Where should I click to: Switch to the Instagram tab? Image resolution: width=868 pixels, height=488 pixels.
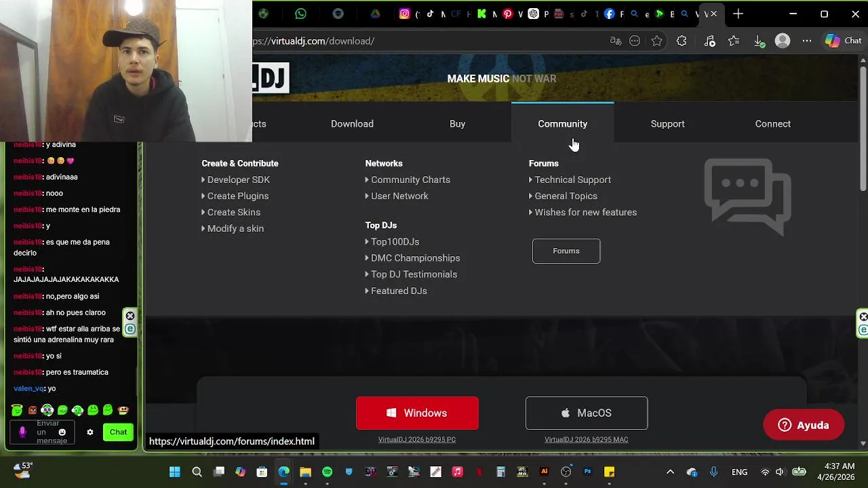coord(405,14)
